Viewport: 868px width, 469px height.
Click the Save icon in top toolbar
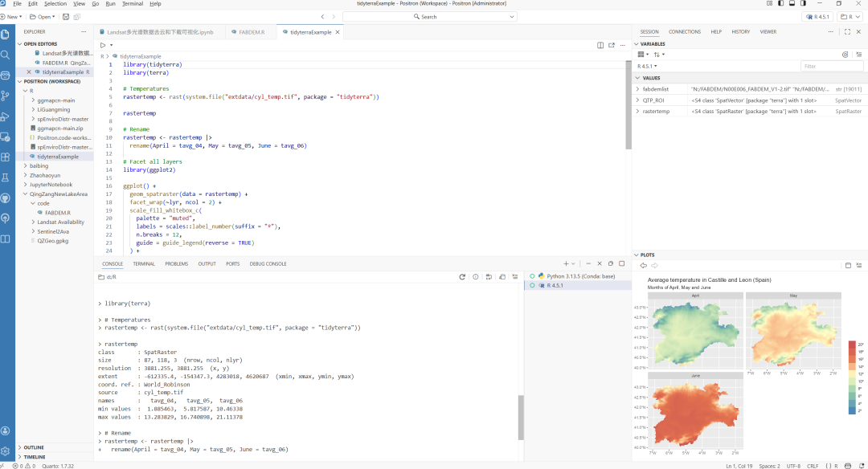coord(66,17)
